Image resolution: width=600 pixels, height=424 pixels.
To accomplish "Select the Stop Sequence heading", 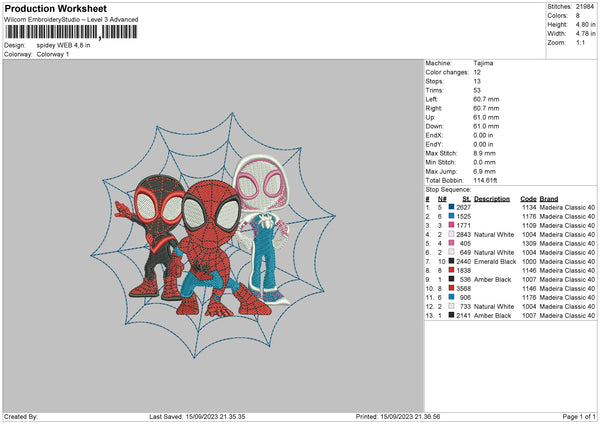I will point(447,187).
